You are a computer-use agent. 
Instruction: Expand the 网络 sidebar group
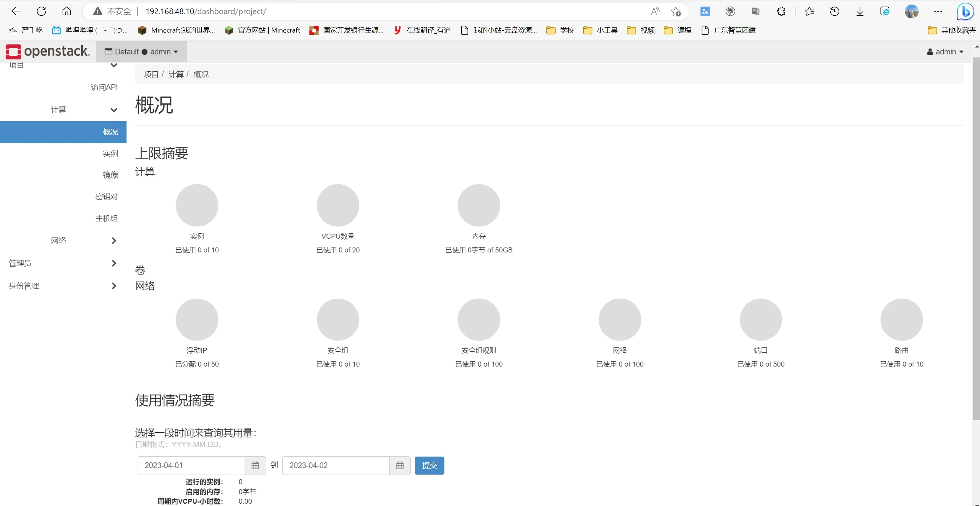[x=63, y=241]
